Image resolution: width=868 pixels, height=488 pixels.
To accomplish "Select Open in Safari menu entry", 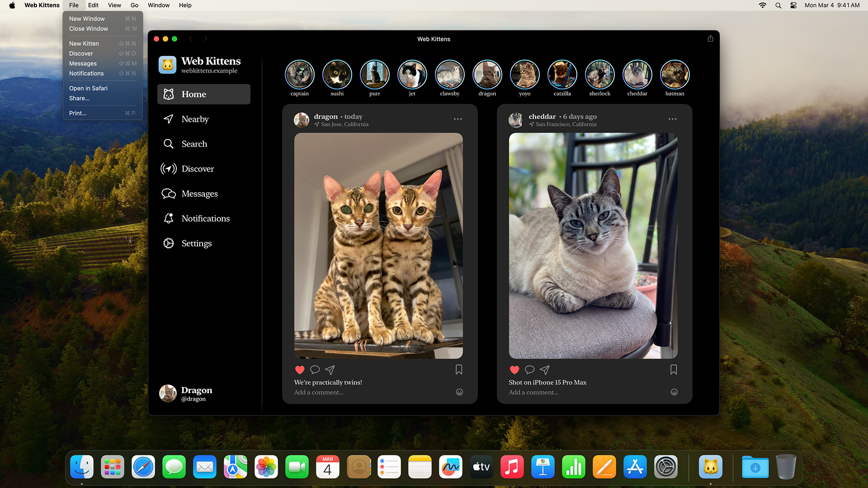I will click(88, 88).
